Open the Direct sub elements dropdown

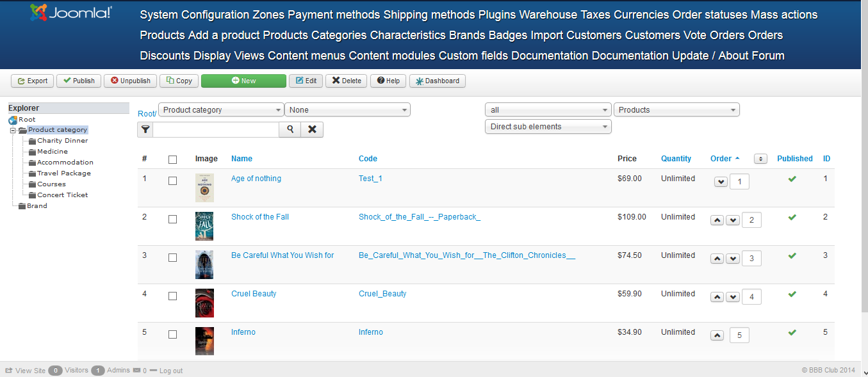coord(548,127)
